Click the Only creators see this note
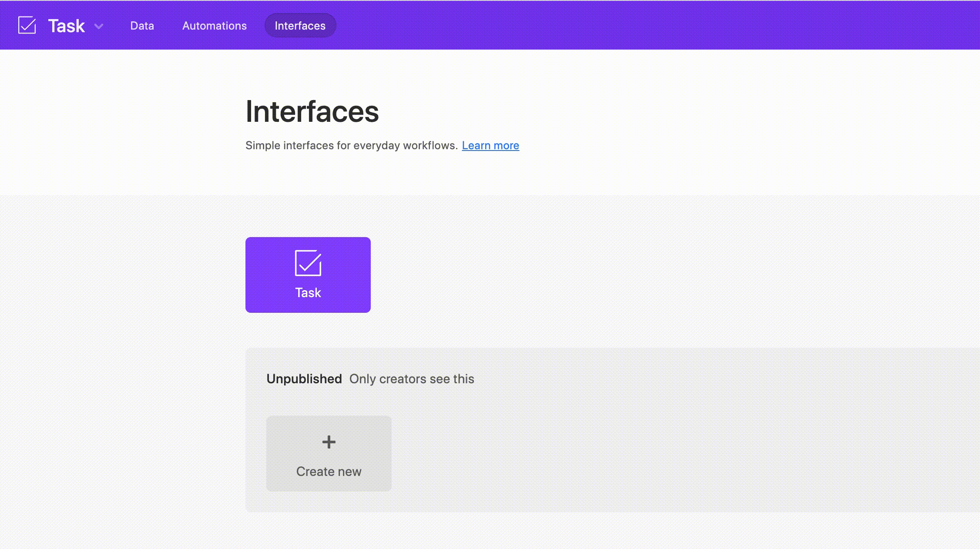The height and width of the screenshot is (549, 980). [x=411, y=379]
